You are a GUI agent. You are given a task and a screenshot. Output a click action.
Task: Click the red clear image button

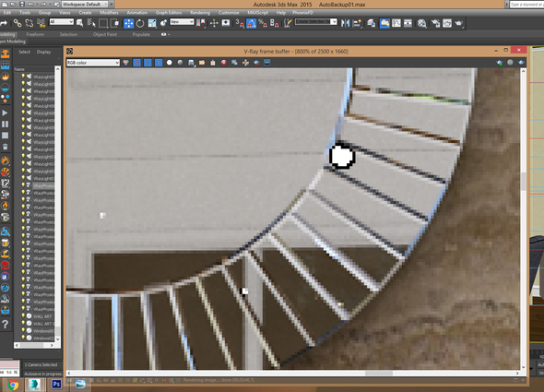point(224,63)
